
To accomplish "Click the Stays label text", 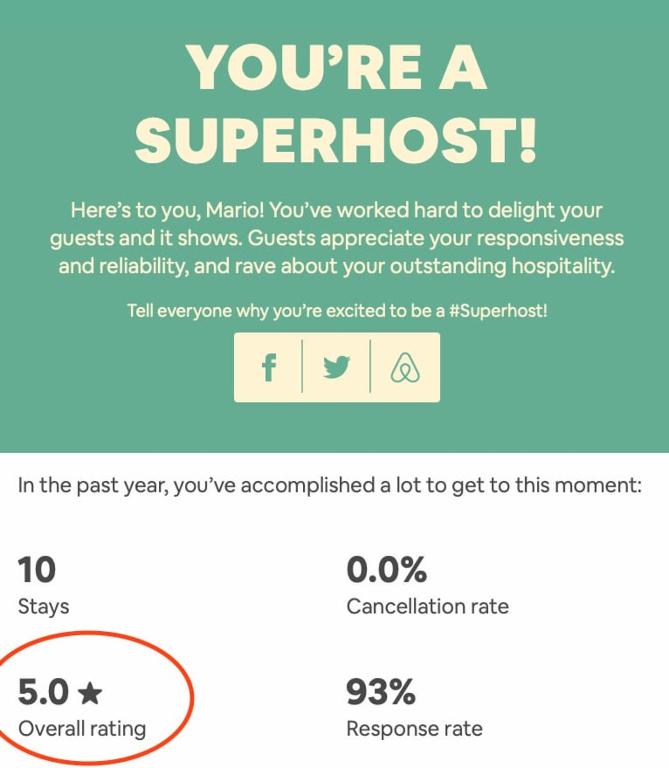I will point(44,606).
